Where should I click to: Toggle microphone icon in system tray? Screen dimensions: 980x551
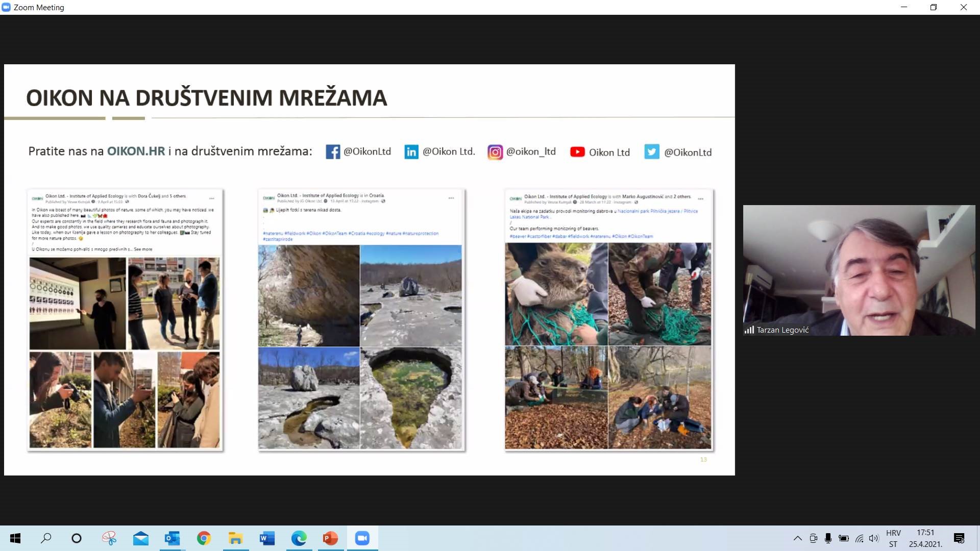828,538
